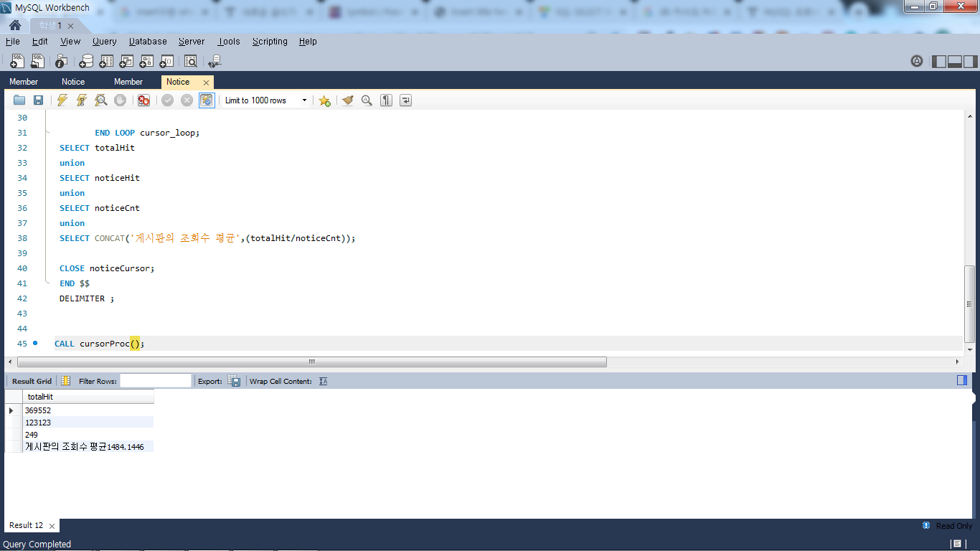Toggle editor word wrapping
This screenshot has height=551, width=980.
(x=405, y=100)
